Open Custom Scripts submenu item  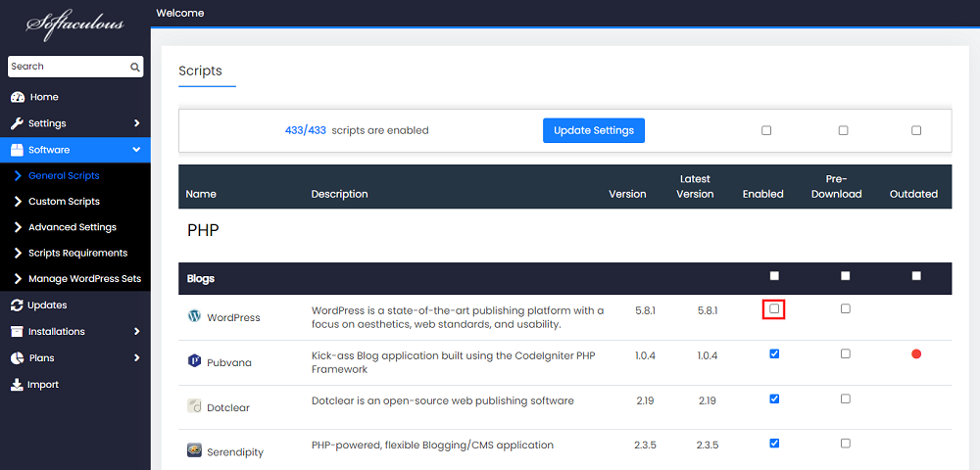tap(64, 202)
